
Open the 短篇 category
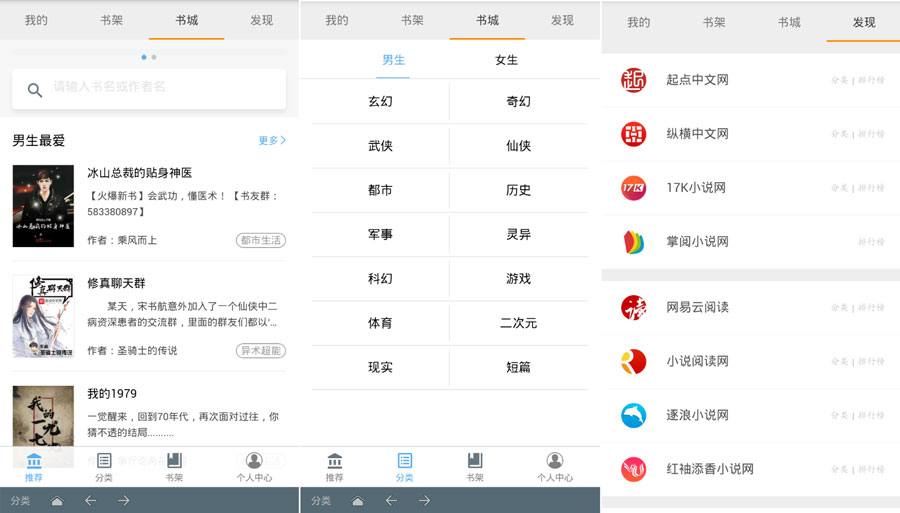518,367
